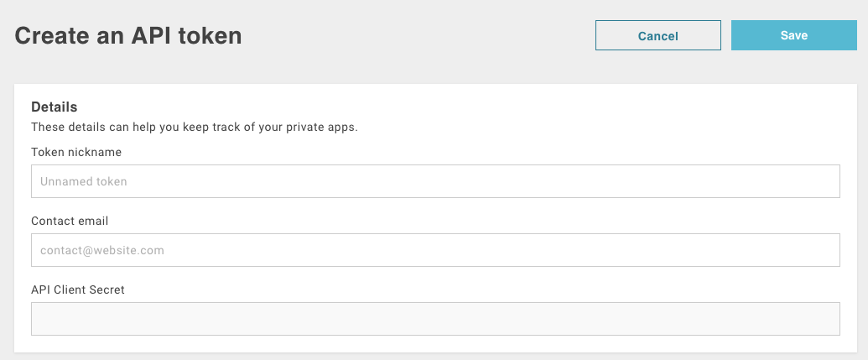Click the 'Create an API token' page title

click(128, 35)
